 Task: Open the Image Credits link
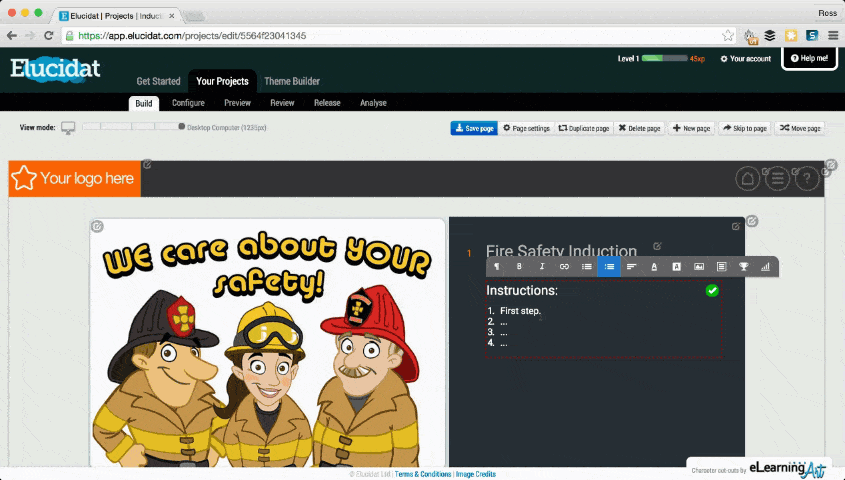(476, 474)
